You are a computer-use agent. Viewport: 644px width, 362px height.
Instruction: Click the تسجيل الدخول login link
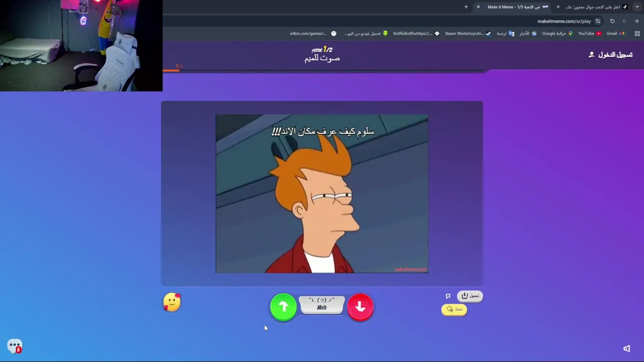610,55
